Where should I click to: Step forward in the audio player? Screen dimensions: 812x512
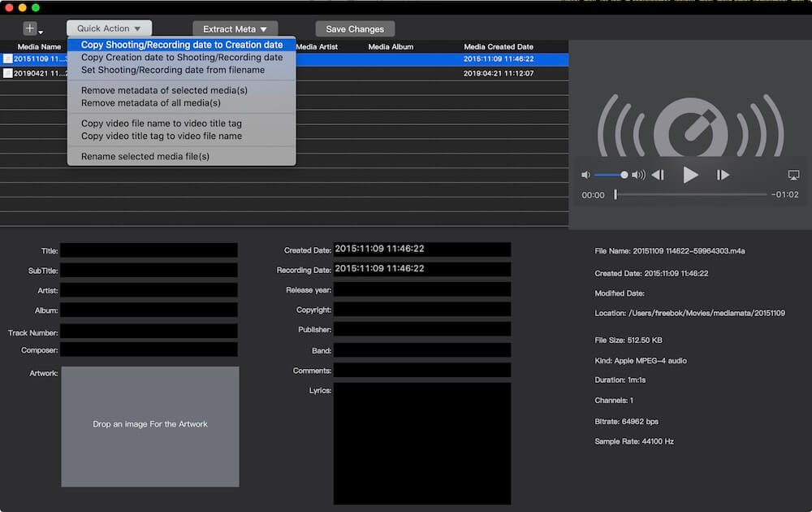point(723,176)
